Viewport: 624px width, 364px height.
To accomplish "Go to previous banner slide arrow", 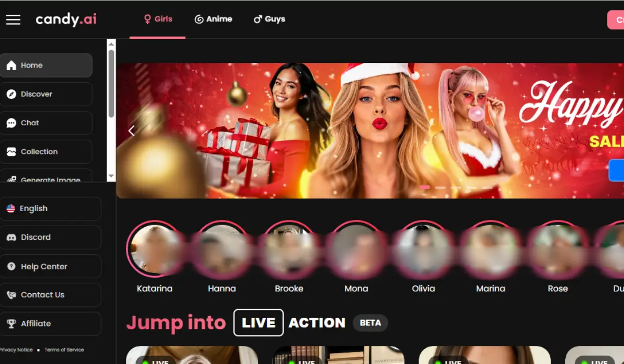I will click(x=132, y=131).
